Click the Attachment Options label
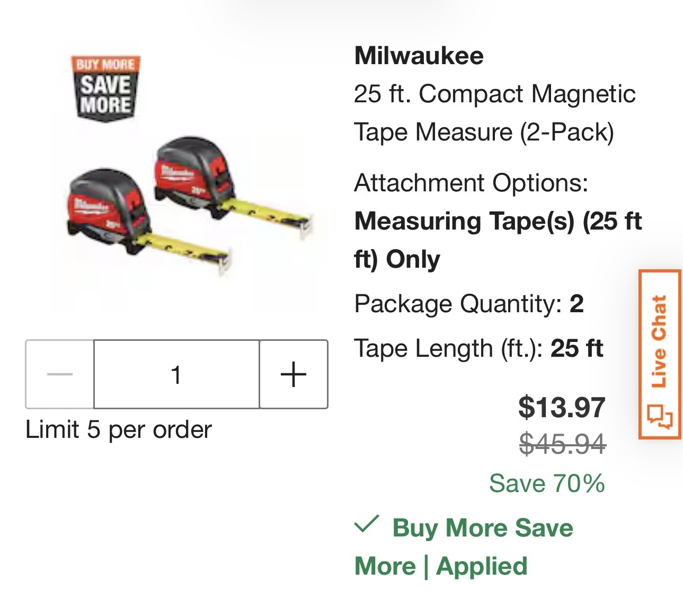This screenshot has width=683, height=616. pyautogui.click(x=471, y=183)
